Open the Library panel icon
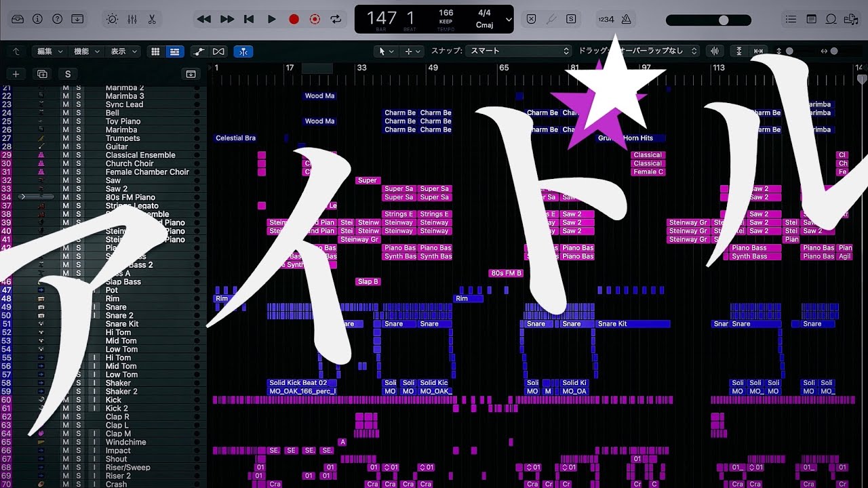868x488 pixels. click(18, 19)
